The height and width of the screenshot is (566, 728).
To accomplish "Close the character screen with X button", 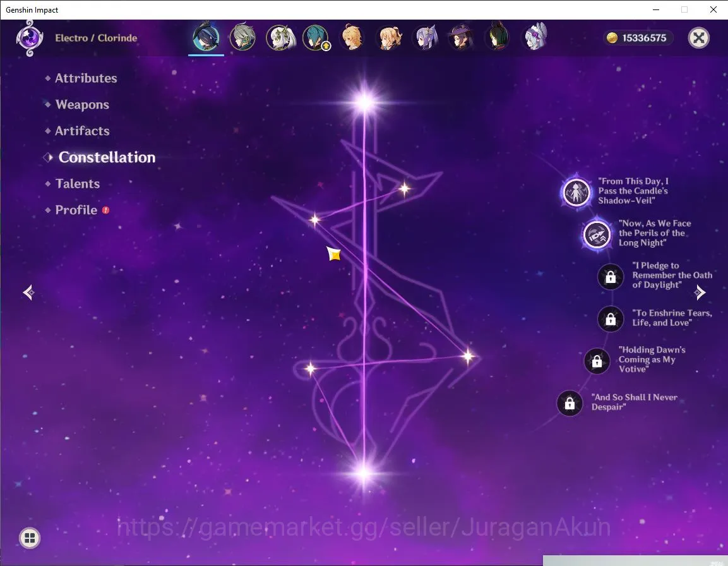I will pyautogui.click(x=698, y=38).
